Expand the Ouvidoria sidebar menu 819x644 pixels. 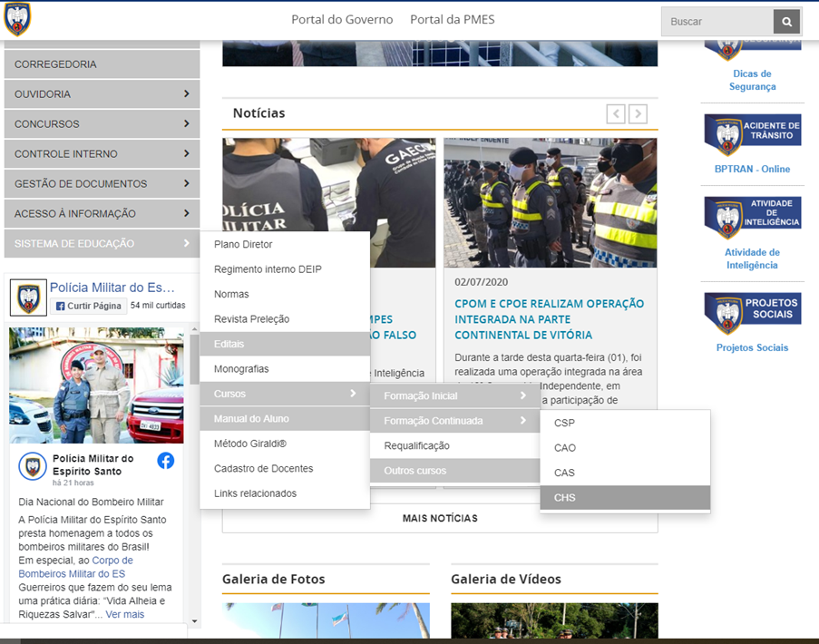[102, 94]
